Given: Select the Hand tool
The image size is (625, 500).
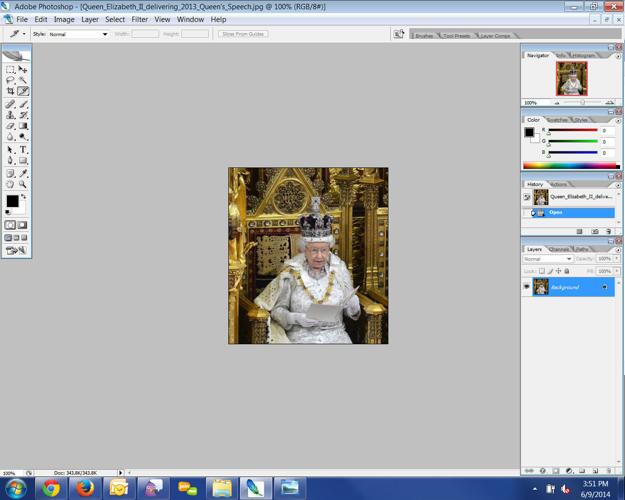Looking at the screenshot, I should (x=11, y=184).
